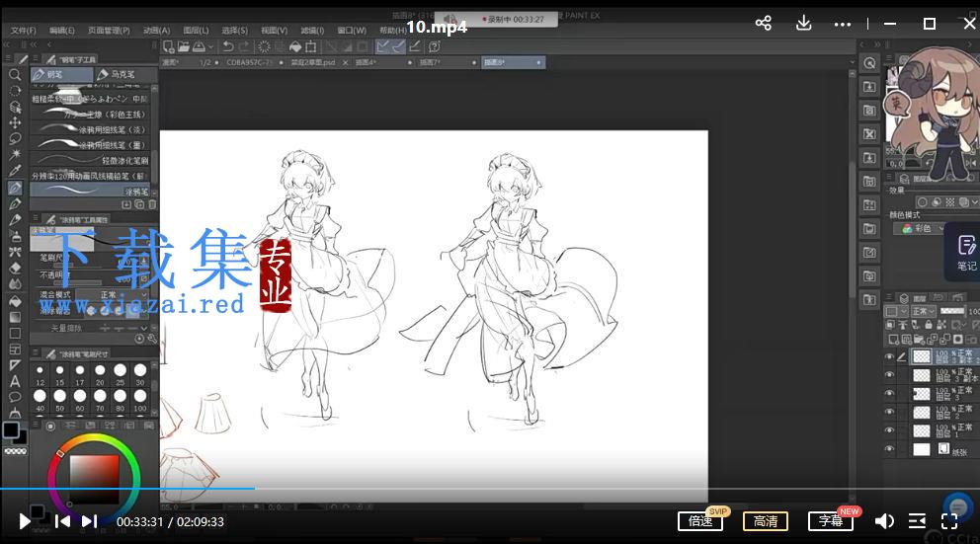Click the 字幕 subtitles button
This screenshot has height=544, width=980.
tap(831, 521)
